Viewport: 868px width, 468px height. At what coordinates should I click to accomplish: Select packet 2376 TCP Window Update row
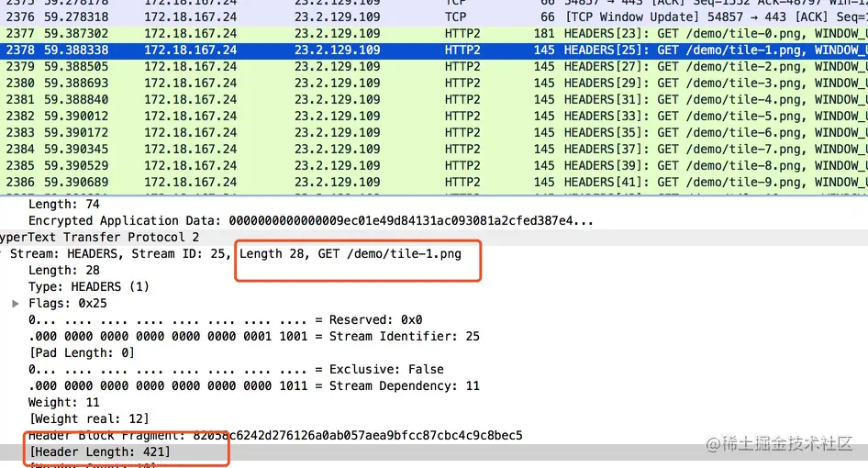434,17
